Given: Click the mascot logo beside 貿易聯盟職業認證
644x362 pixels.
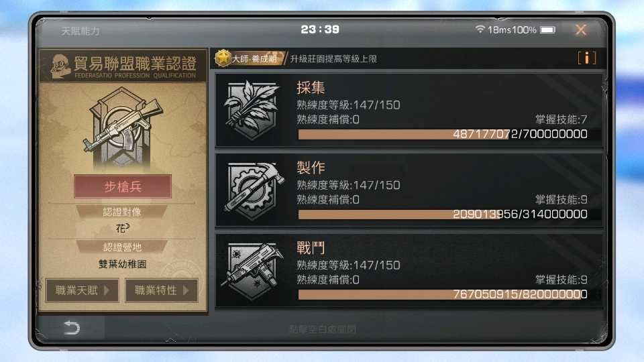Looking at the screenshot, I should tap(61, 66).
